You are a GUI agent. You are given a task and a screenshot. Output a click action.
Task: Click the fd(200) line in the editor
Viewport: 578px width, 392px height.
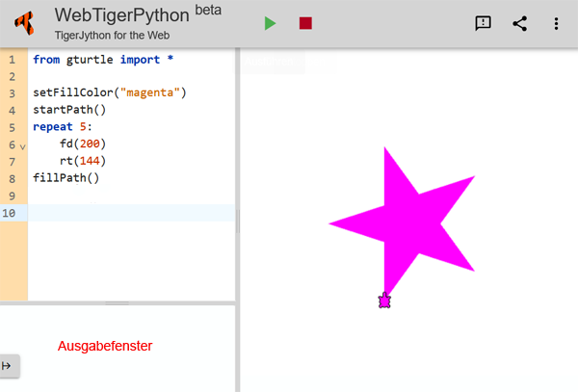75,144
